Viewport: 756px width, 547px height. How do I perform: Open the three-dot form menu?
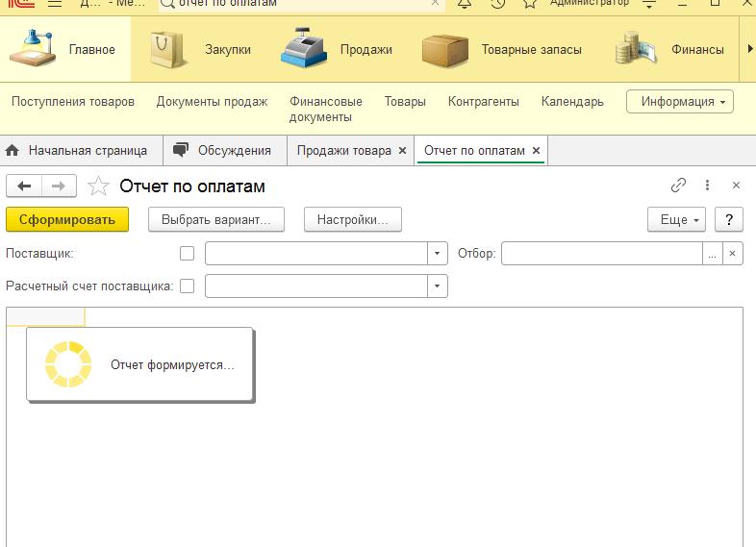tap(707, 186)
